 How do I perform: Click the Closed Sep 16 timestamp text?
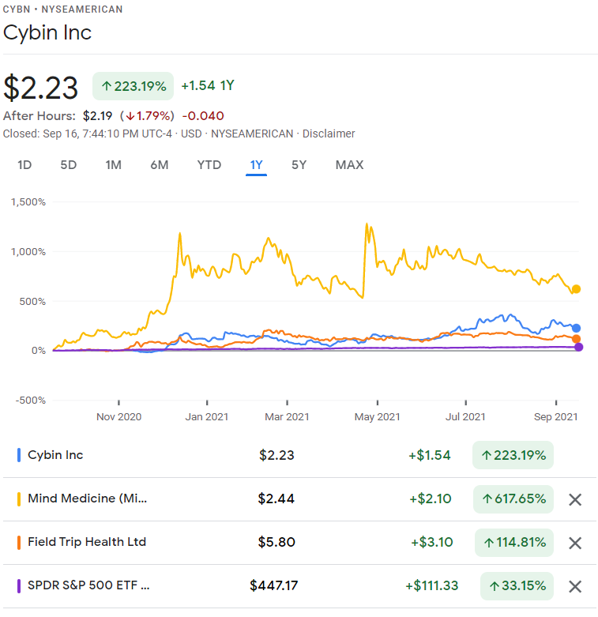pyautogui.click(x=87, y=134)
